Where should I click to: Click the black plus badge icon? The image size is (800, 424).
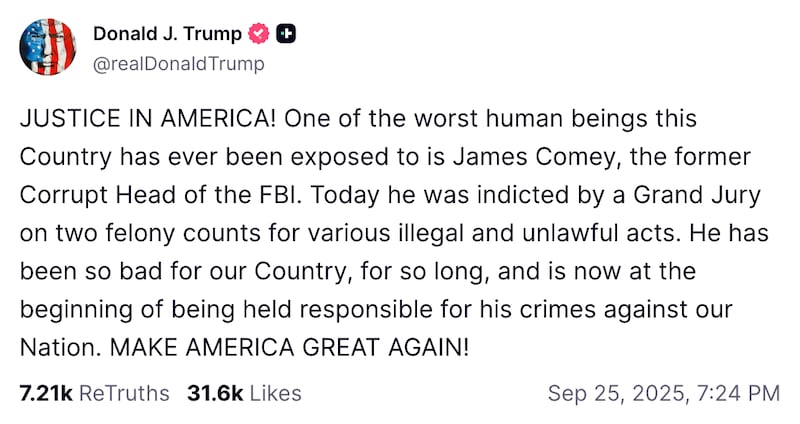[284, 34]
